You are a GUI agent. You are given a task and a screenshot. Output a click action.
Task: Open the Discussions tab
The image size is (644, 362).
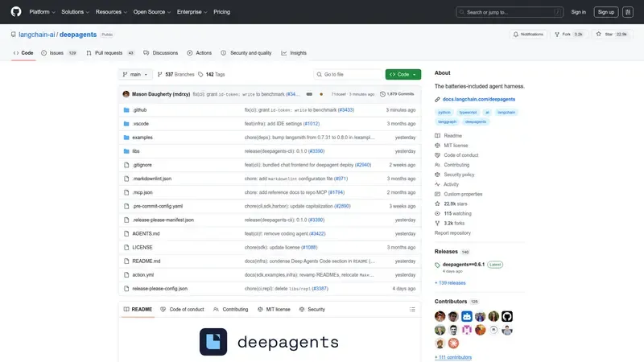pos(160,53)
